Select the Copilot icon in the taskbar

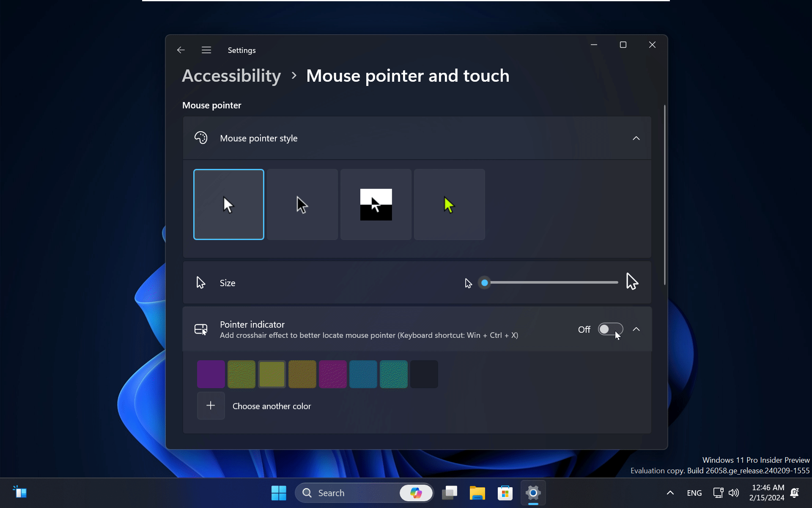(x=416, y=492)
